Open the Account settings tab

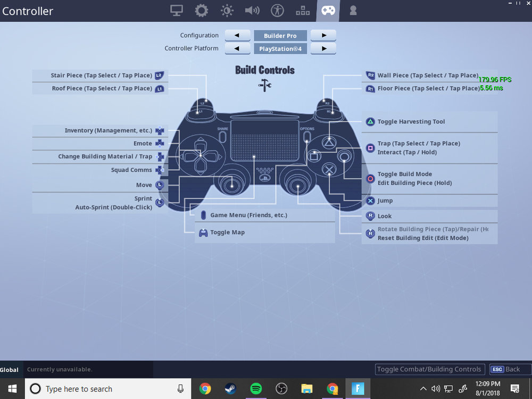click(353, 11)
